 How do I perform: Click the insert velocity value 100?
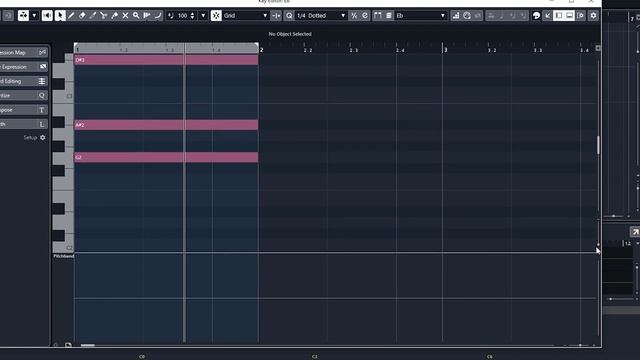[x=182, y=16]
